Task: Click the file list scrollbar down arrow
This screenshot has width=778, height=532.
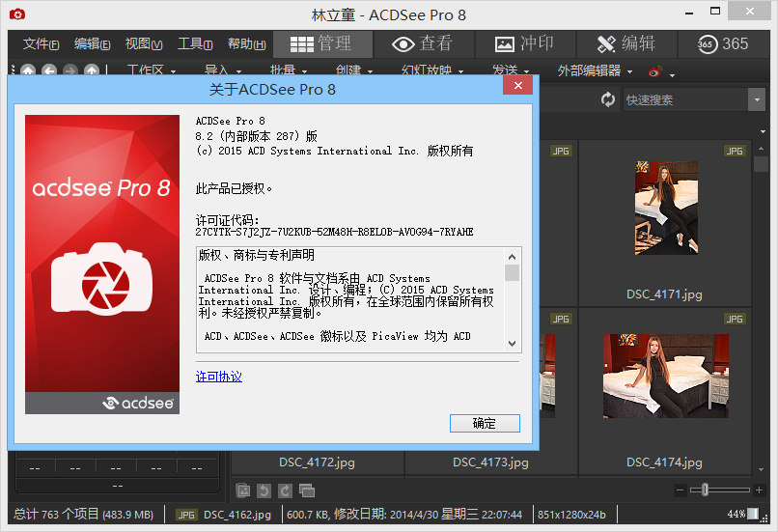Action: point(762,469)
